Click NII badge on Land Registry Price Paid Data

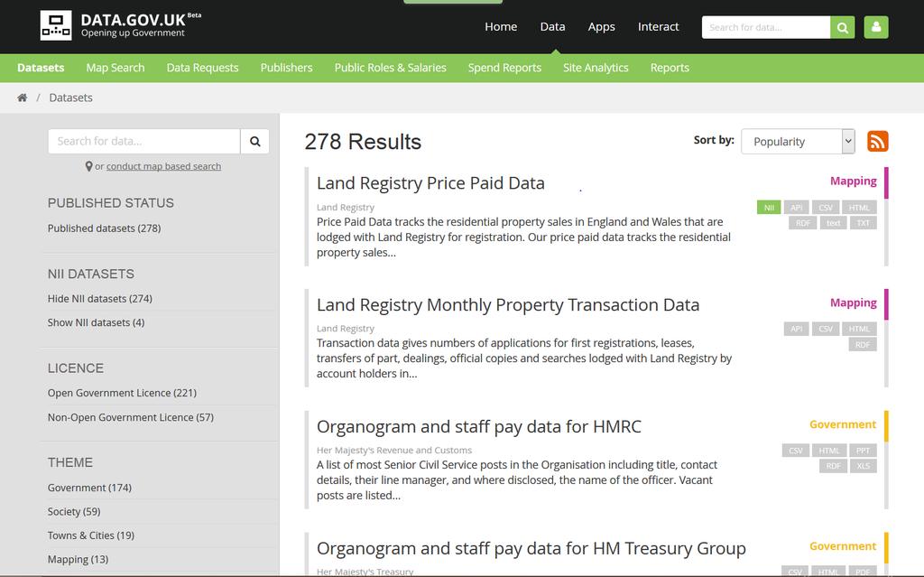tap(769, 207)
